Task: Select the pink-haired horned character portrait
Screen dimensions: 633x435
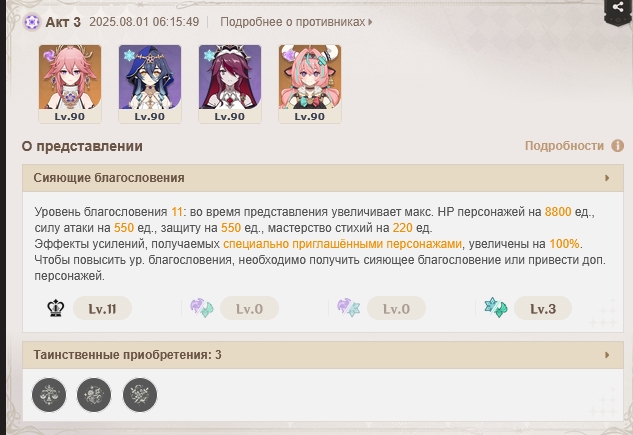Action: [x=310, y=84]
